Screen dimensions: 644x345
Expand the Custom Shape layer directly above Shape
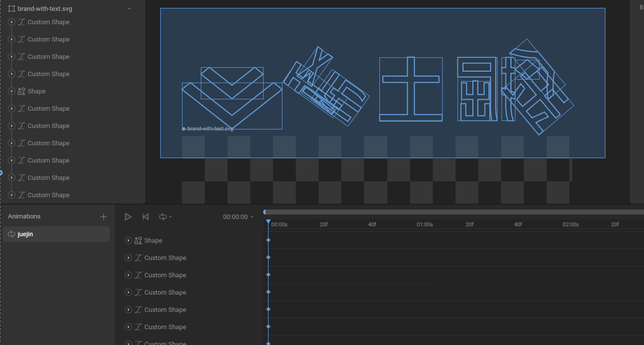tap(11, 74)
